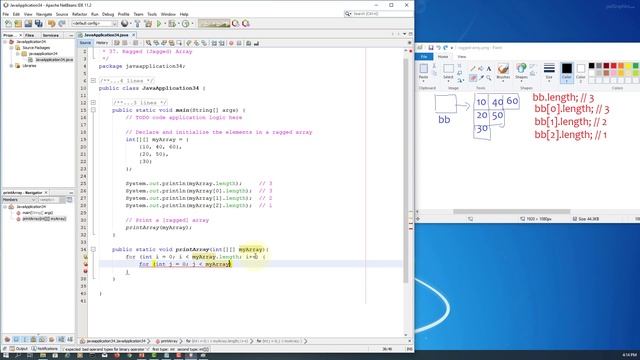Toggle Show Fields filter in Navigator

16,339
